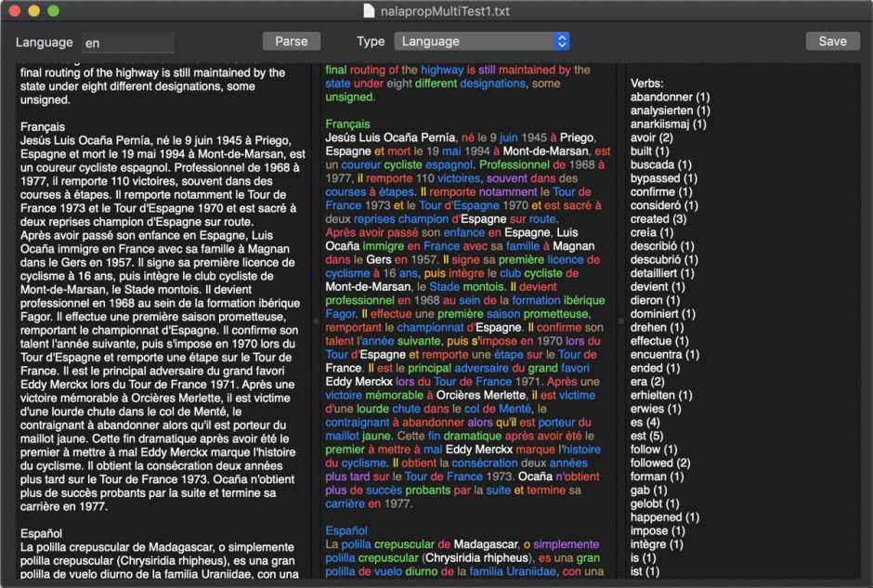Select the 'abandonner (1)' entry in verbs list
Image resolution: width=873 pixels, height=588 pixels.
(670, 97)
